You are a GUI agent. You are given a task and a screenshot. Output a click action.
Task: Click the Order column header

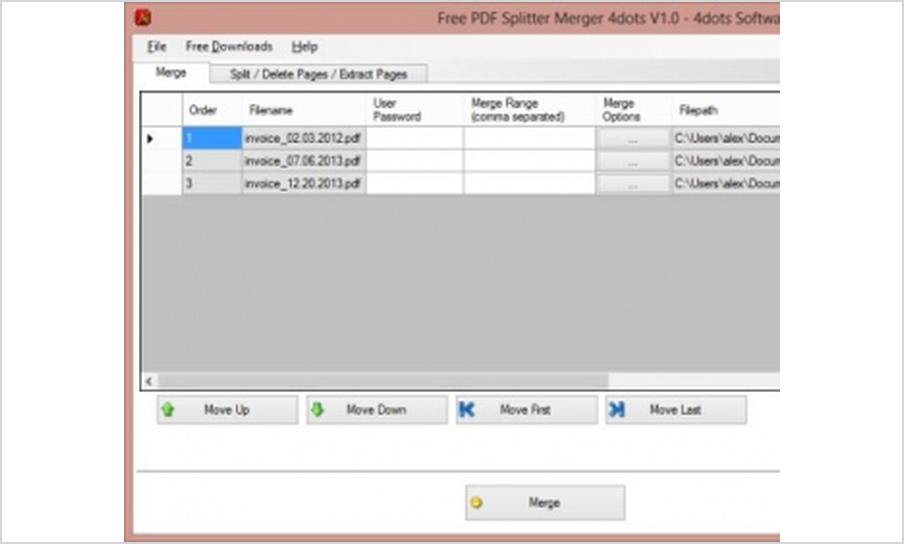pyautogui.click(x=212, y=110)
